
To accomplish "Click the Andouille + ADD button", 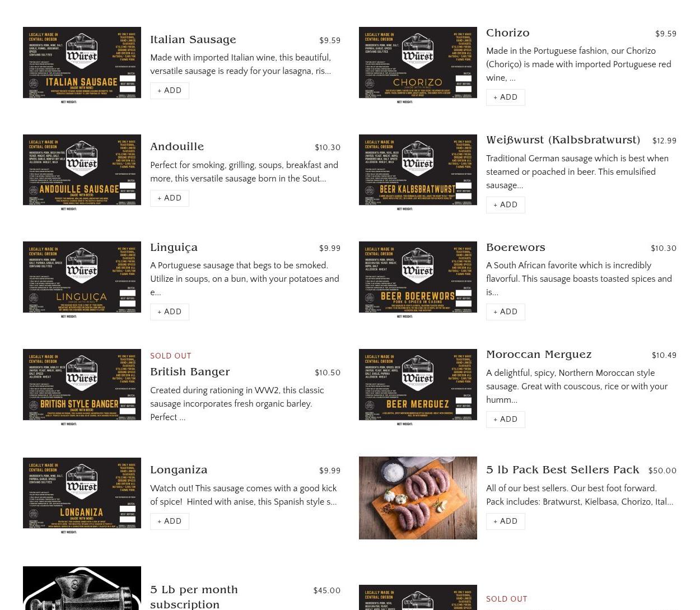I will coord(170,198).
